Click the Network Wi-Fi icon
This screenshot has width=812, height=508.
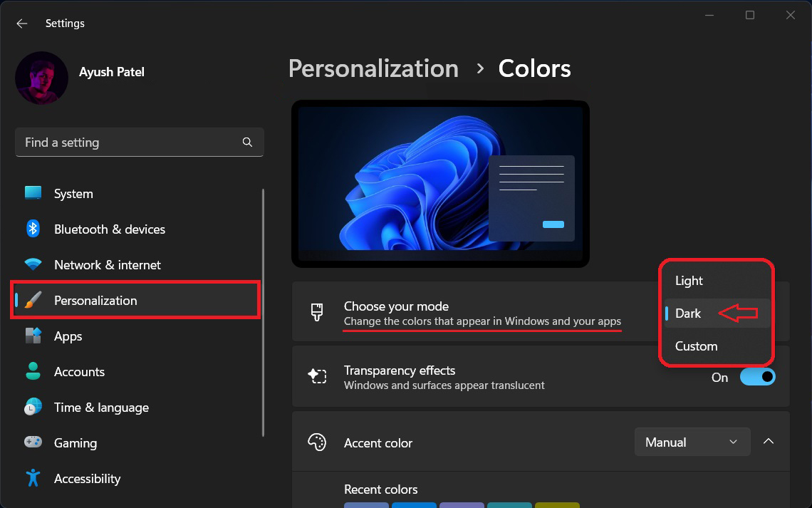33,264
